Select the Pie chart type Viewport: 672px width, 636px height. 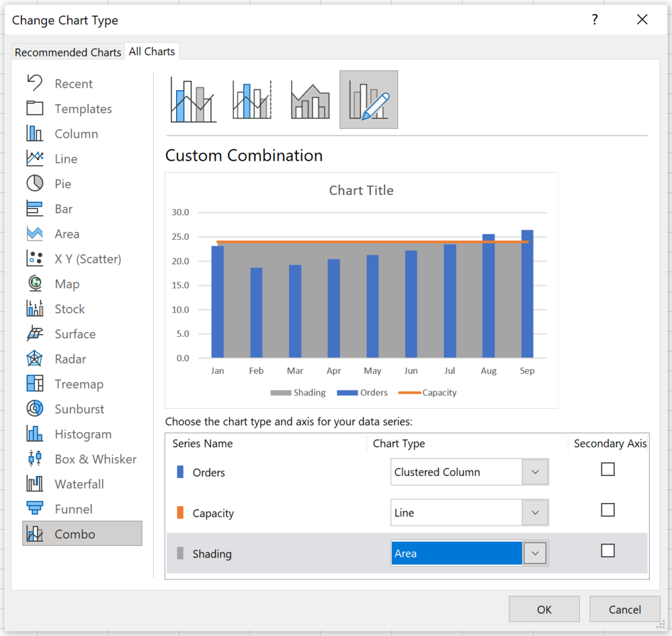coord(63,184)
